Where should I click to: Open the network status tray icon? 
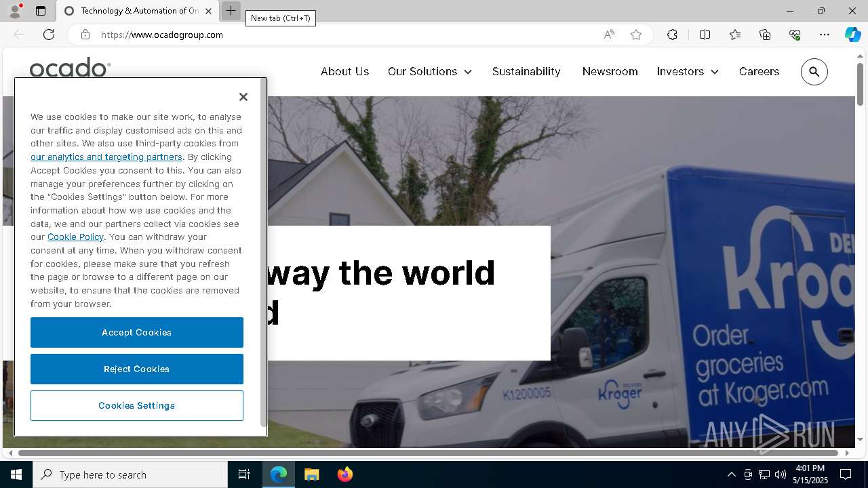tap(764, 474)
